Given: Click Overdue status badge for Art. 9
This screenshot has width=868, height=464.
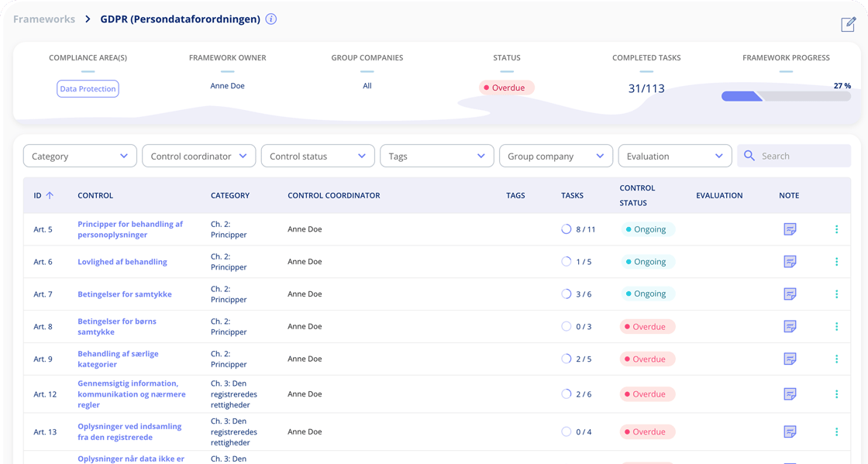Looking at the screenshot, I should 647,359.
